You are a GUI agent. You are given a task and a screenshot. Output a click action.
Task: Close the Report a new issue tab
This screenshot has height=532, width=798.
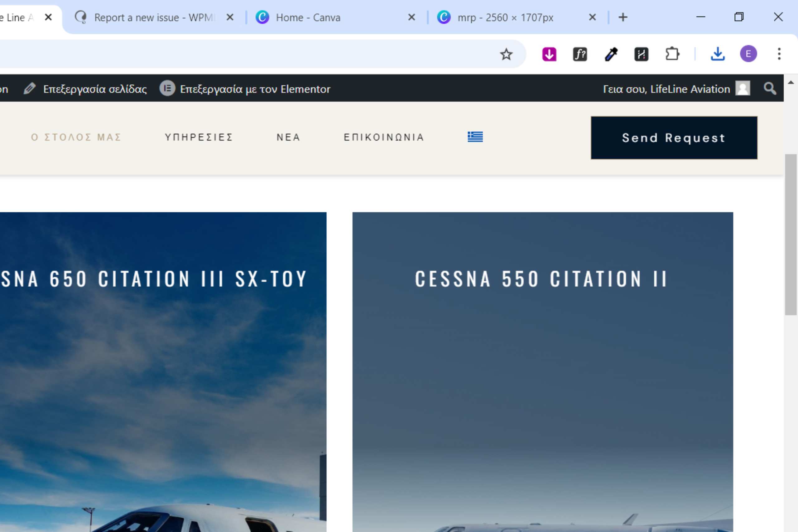(230, 17)
